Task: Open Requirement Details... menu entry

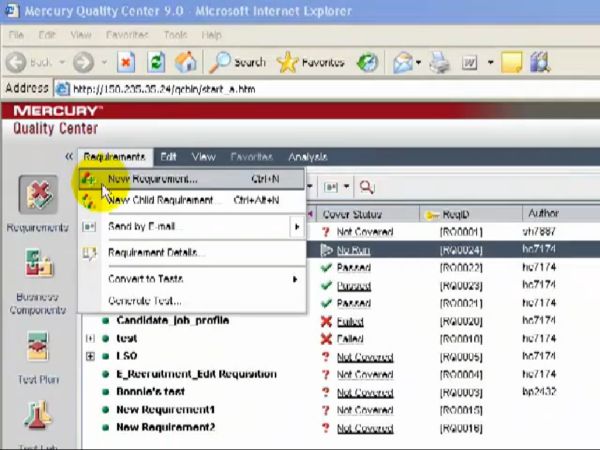Action: click(x=191, y=253)
